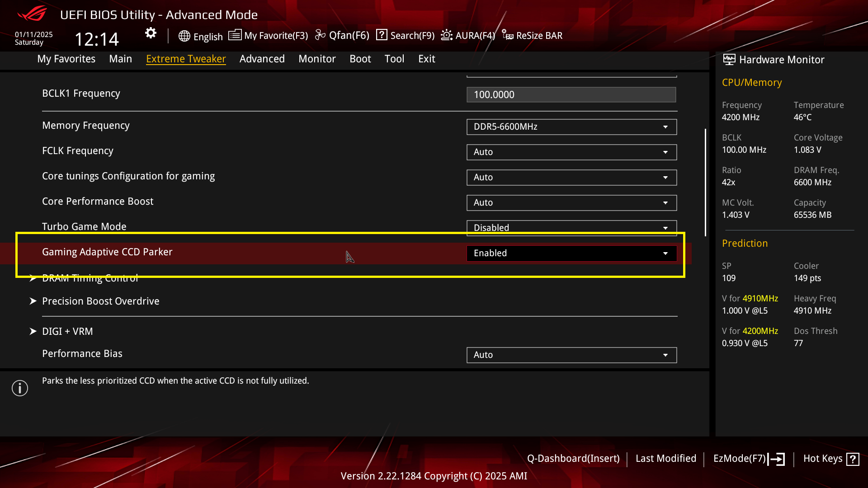Open Hot Keys help
The height and width of the screenshot is (488, 868).
click(831, 459)
